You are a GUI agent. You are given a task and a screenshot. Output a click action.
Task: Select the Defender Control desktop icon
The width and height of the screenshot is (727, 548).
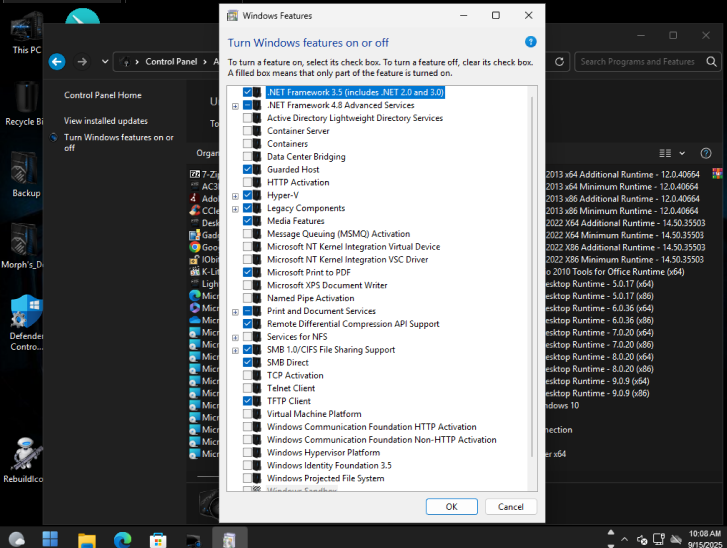click(26, 323)
